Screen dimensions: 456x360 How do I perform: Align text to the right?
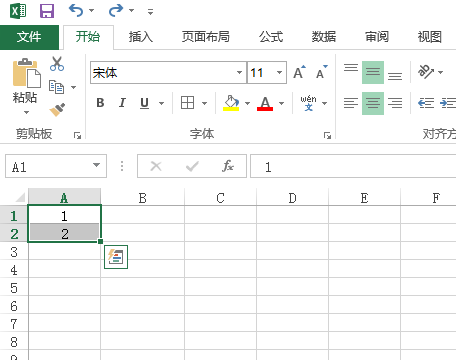click(x=395, y=103)
